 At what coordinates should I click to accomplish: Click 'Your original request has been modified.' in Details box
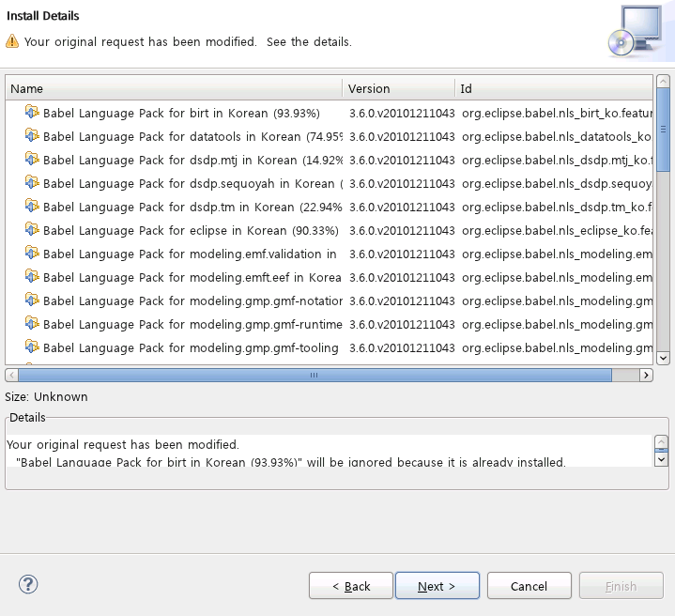tap(123, 444)
